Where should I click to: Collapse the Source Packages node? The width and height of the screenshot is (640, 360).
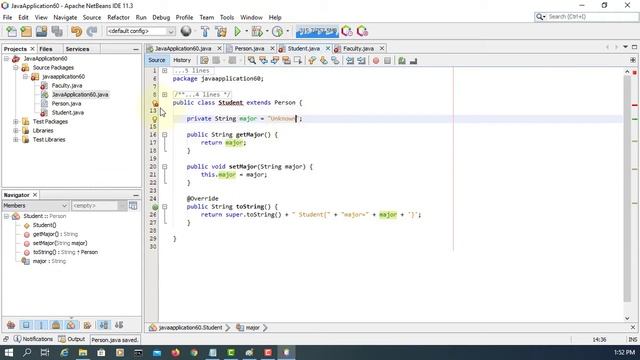tap(16, 67)
